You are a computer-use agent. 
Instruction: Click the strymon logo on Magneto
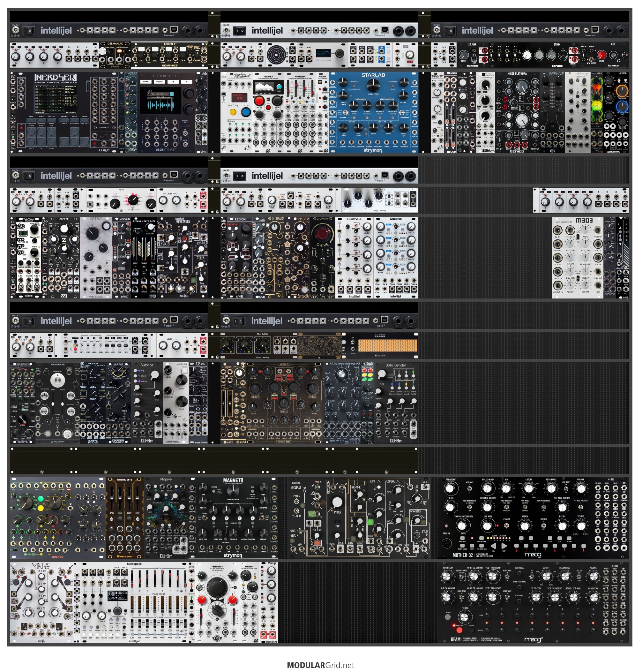(x=233, y=555)
